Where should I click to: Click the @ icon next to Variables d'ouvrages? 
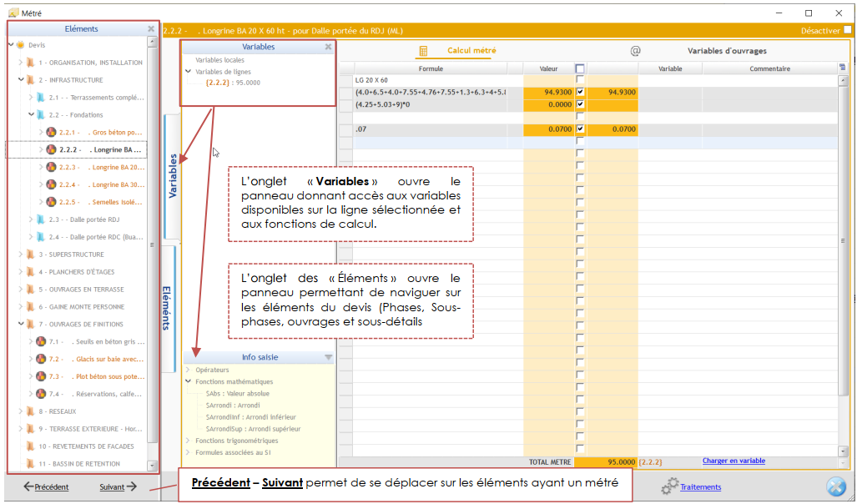point(636,51)
